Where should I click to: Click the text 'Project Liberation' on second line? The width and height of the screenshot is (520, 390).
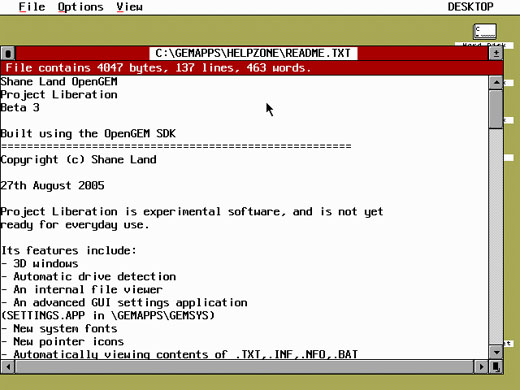pyautogui.click(x=59, y=95)
